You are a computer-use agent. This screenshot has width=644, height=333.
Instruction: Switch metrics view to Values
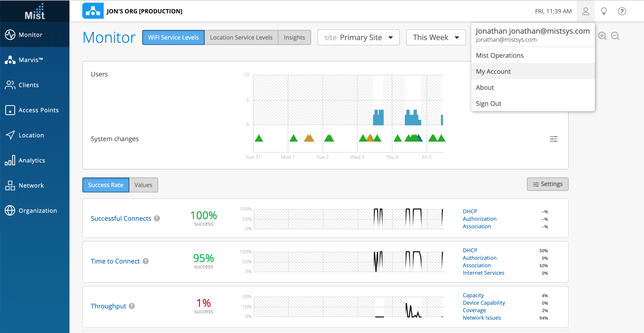tap(143, 185)
